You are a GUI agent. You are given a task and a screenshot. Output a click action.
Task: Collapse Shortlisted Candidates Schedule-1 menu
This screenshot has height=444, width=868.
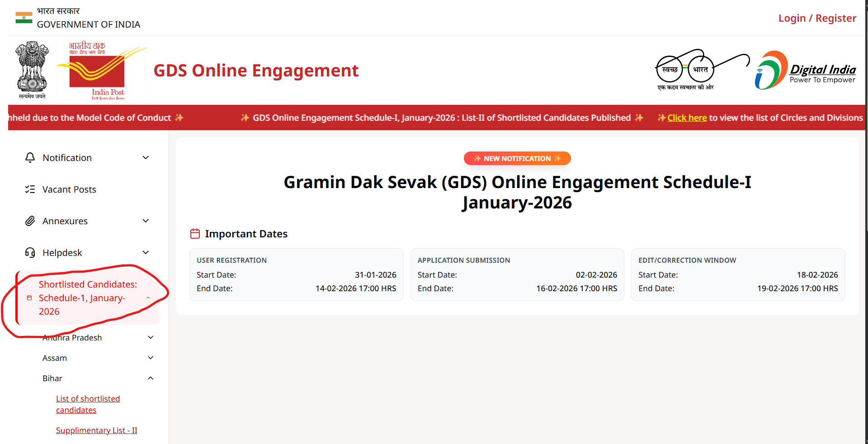[x=148, y=298]
